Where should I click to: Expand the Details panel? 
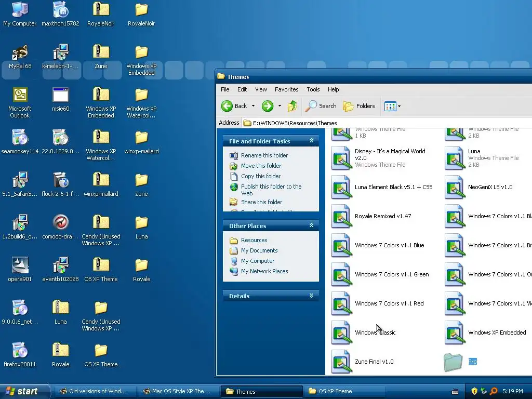(311, 296)
